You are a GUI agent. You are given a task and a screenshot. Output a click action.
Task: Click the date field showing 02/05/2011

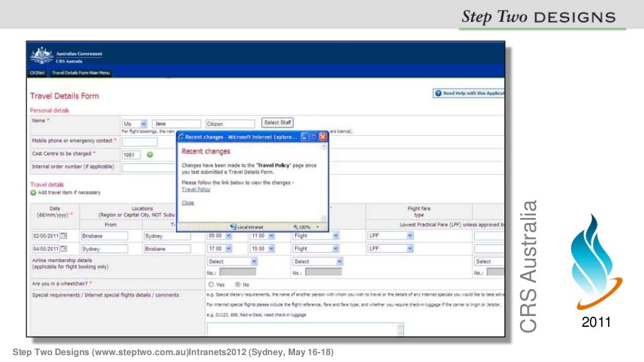click(x=46, y=236)
